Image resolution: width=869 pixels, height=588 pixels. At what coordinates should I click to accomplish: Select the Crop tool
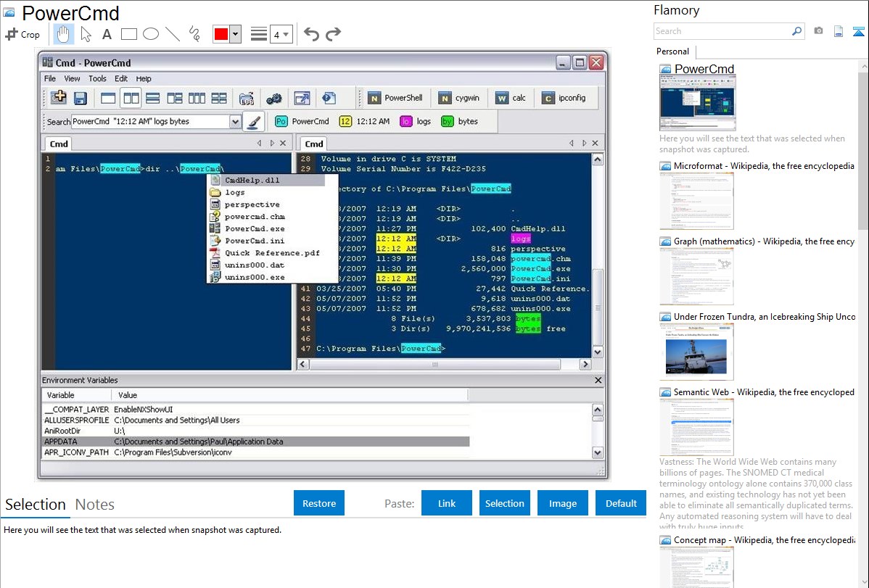[22, 34]
